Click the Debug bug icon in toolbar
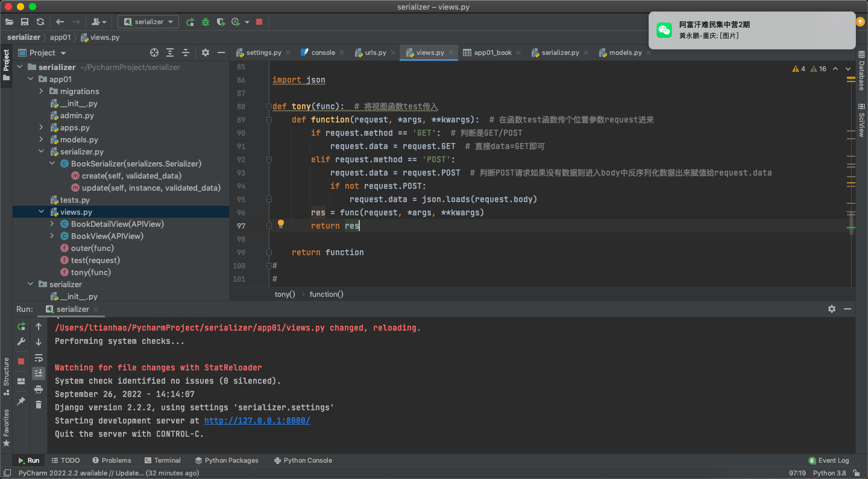 pyautogui.click(x=206, y=22)
